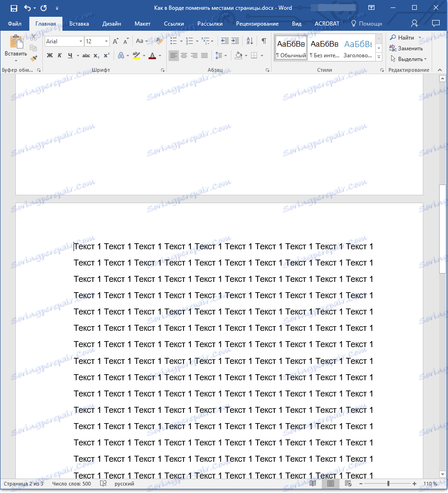
Task: Decrease the font size
Action: click(126, 41)
